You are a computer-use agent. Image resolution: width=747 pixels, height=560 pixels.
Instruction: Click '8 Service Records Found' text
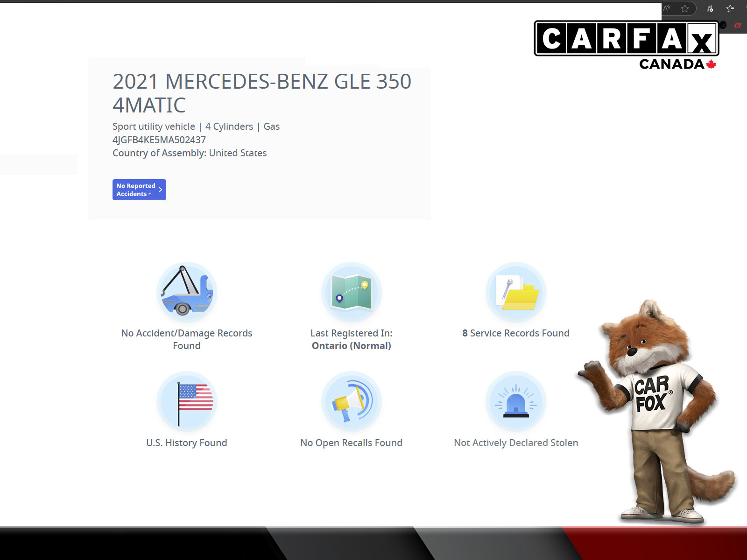coord(516,333)
